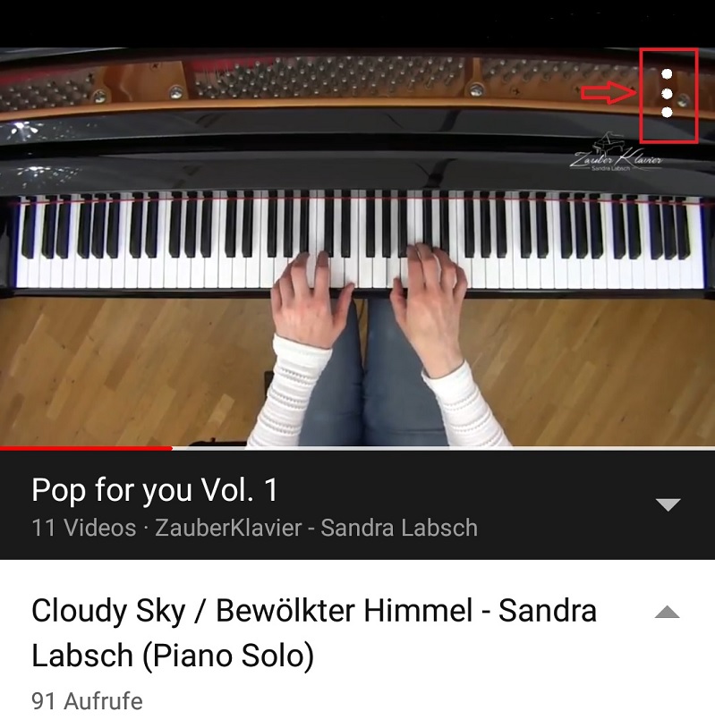Viewport: 715px width, 728px height.
Task: Expand the Pop for you Vol. 1 playlist
Action: point(668,504)
